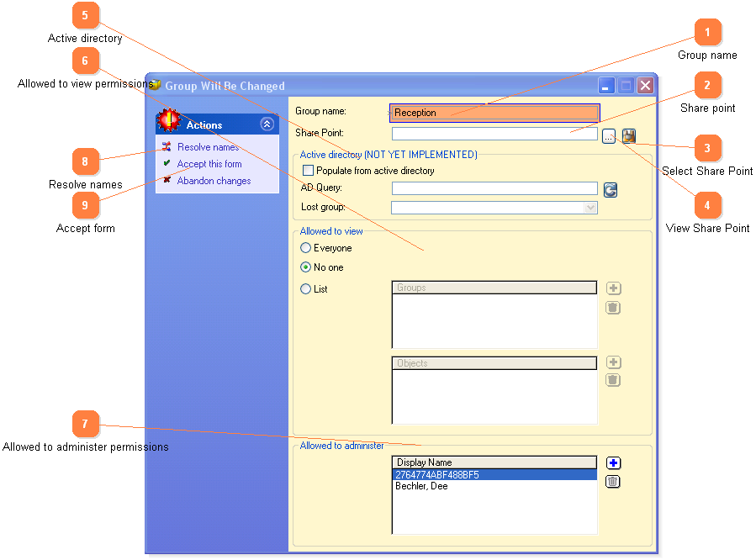Click the window title bar app icon
Image resolution: width=756 pixels, height=560 pixels.
point(155,85)
